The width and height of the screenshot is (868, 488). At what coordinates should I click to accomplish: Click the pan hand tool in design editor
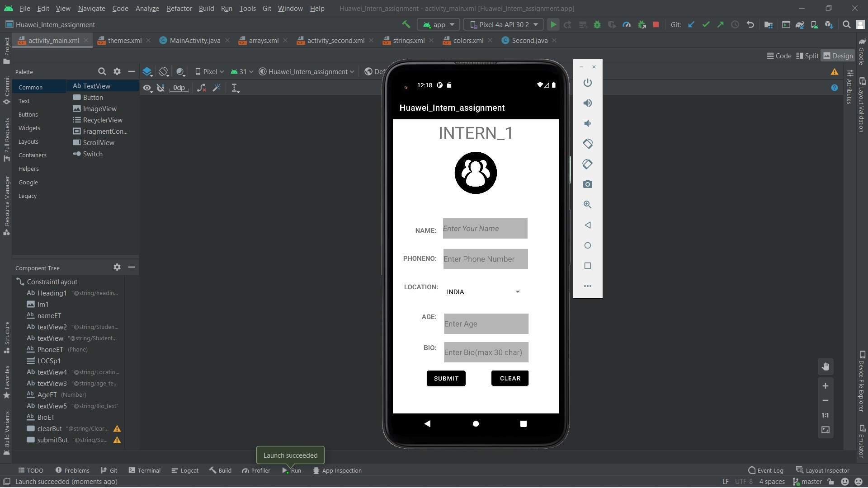tap(826, 366)
